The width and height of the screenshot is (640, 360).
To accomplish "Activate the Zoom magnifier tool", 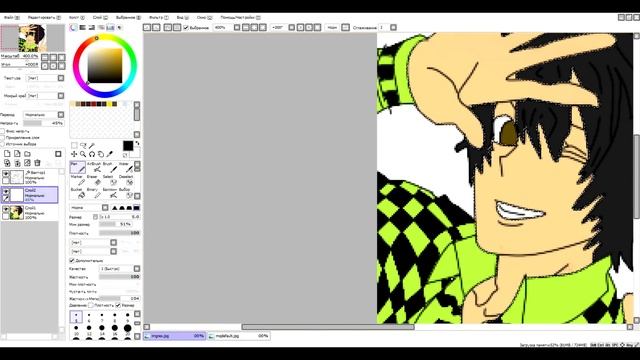I will [83, 154].
